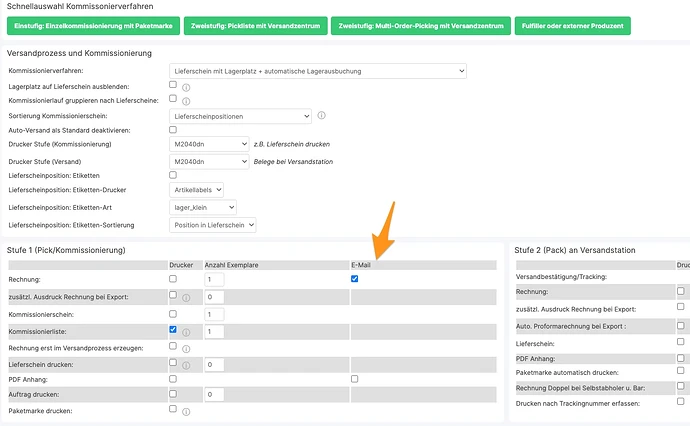The width and height of the screenshot is (690, 426).
Task: Check Rechnung box in Stufe 2 panel
Action: (x=681, y=291)
